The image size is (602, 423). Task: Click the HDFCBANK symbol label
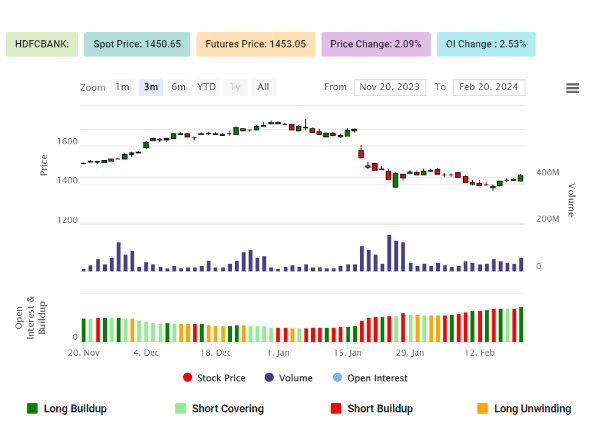[41, 44]
